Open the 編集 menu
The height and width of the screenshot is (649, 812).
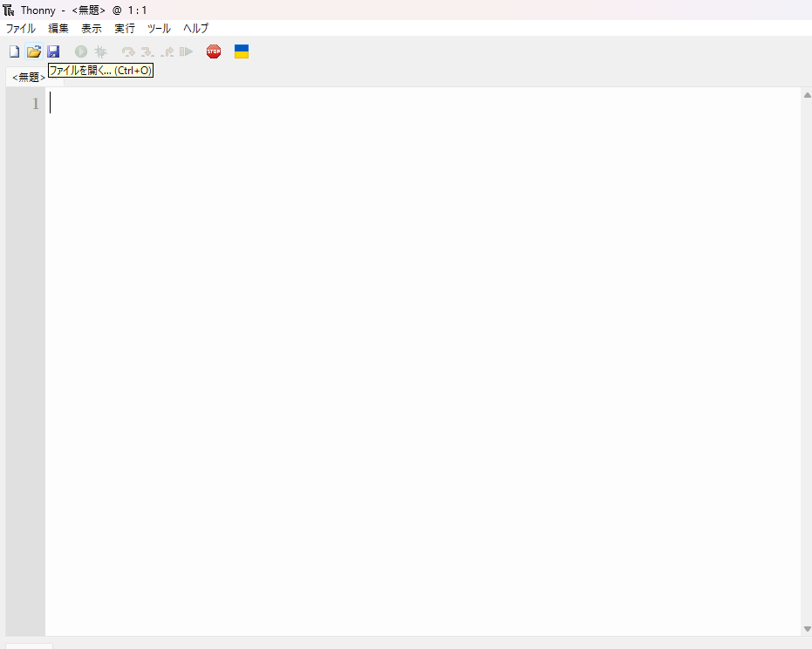pos(58,28)
